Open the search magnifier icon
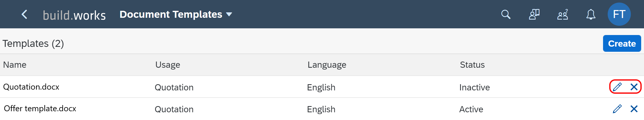644x120 pixels. 506,14
